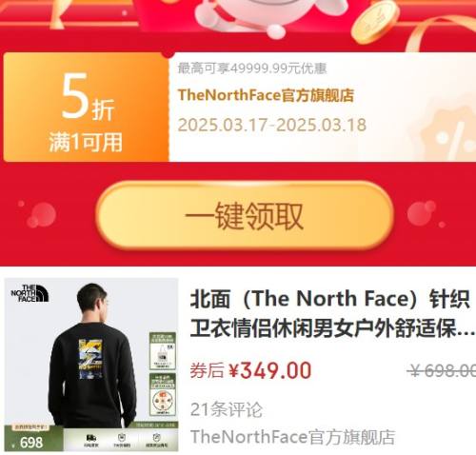Open the black sweatshirt product image
The width and height of the screenshot is (476, 455).
[x=91, y=365]
